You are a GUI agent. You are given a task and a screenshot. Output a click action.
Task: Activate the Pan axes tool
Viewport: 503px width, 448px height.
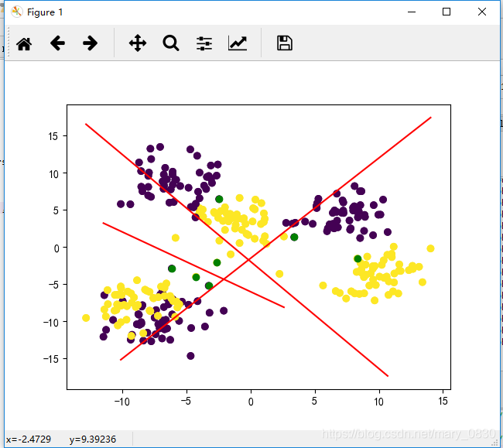138,43
